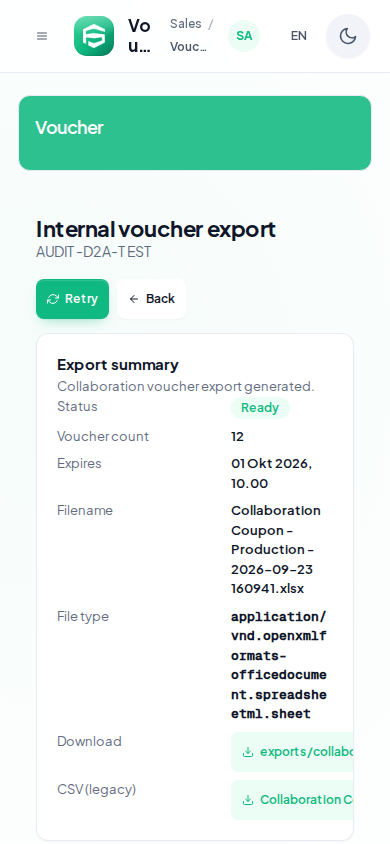Click the Sales breadcrumb link
The width and height of the screenshot is (390, 844).
point(186,24)
